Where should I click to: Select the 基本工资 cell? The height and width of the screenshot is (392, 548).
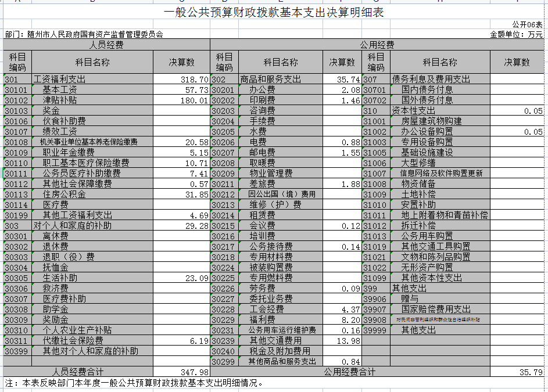(x=92, y=90)
